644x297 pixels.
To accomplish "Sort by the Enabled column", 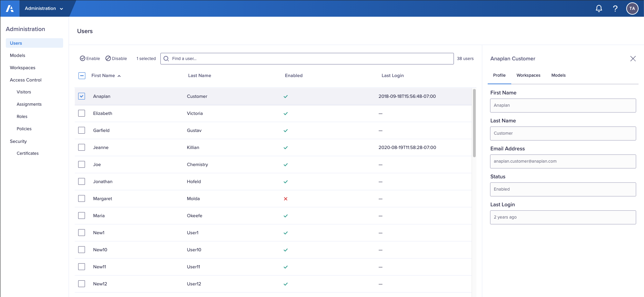I will click(294, 76).
